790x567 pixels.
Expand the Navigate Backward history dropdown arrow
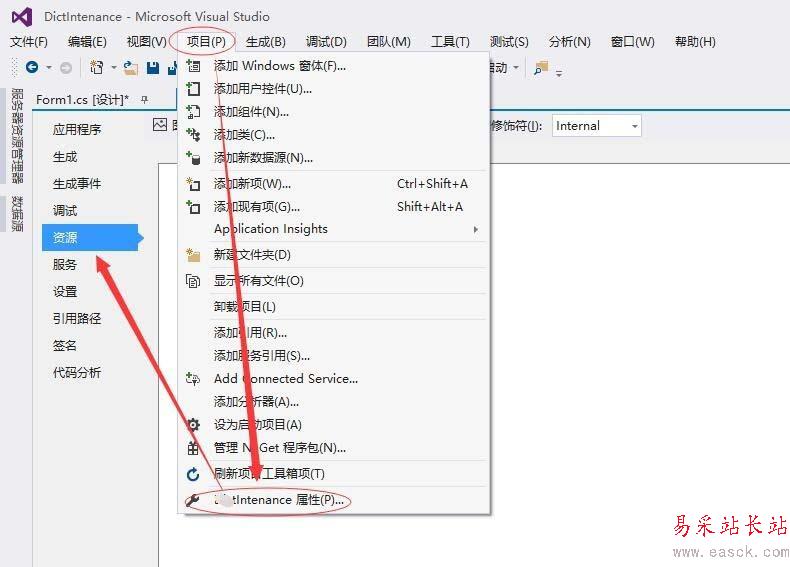pyautogui.click(x=49, y=68)
